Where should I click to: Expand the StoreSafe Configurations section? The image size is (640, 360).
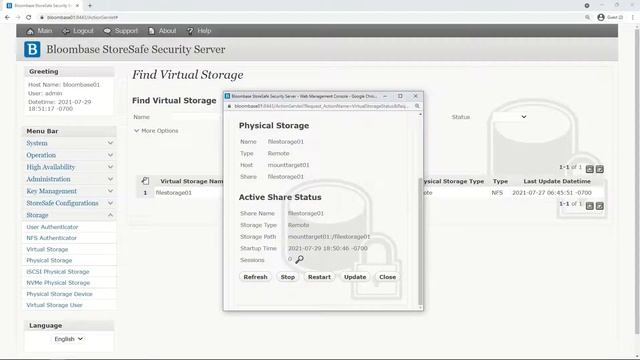[69, 203]
